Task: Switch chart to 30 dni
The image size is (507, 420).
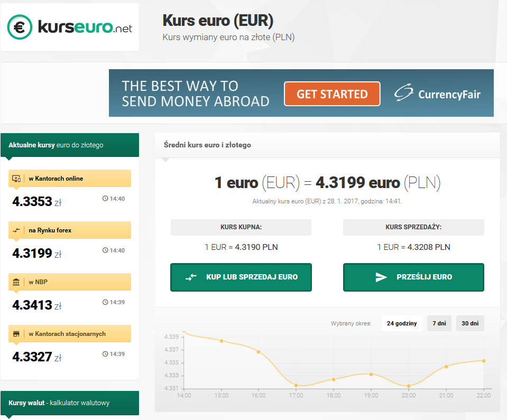Action: tap(470, 323)
